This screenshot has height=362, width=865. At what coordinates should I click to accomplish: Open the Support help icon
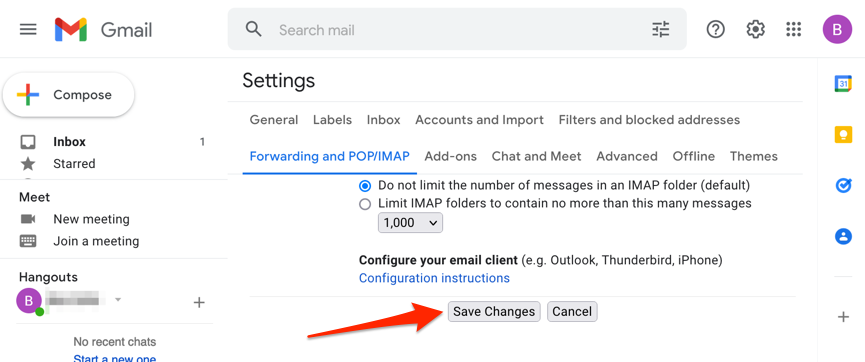click(x=716, y=29)
